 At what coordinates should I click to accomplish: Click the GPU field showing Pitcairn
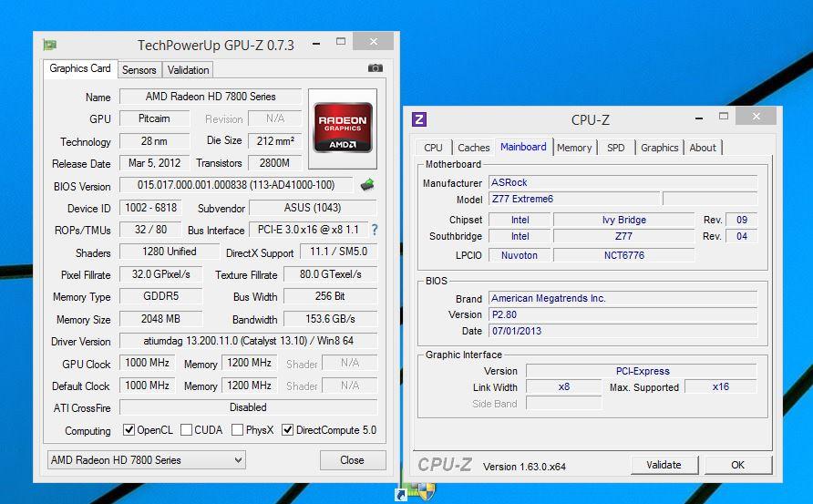[x=155, y=118]
